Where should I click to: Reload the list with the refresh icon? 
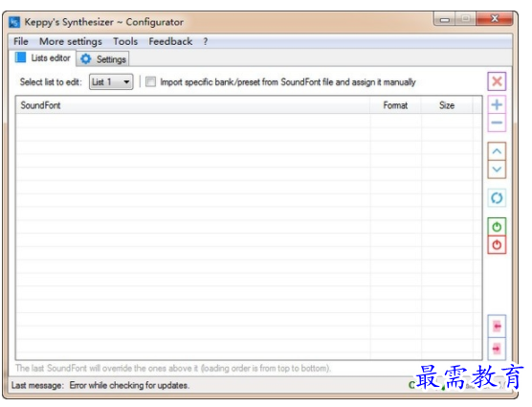coord(497,198)
